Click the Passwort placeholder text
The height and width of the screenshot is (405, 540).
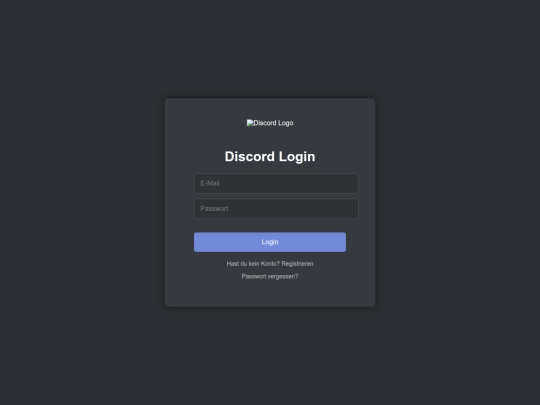(214, 209)
